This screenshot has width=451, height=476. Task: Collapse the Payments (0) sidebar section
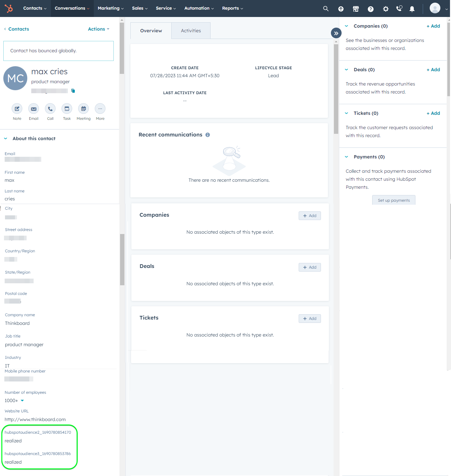347,157
